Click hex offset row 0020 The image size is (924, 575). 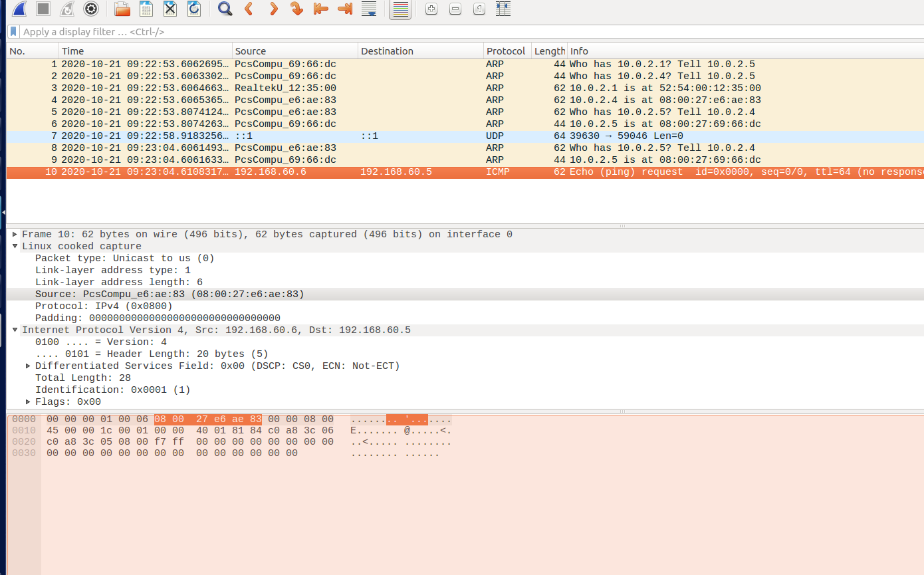pyautogui.click(x=24, y=442)
